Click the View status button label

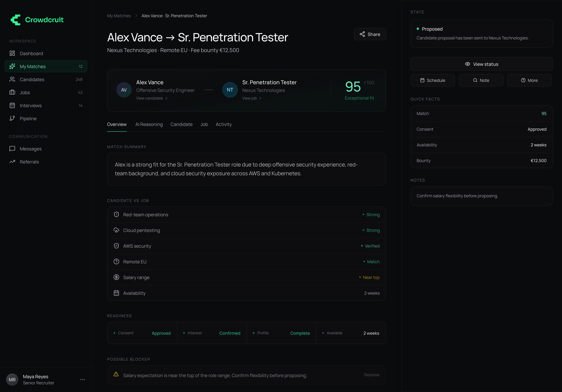486,64
